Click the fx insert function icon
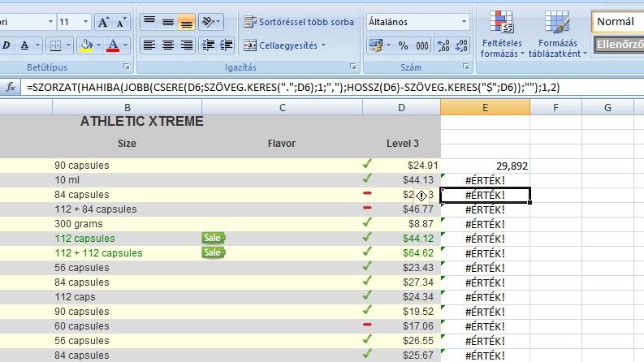The height and width of the screenshot is (362, 644). coord(11,87)
